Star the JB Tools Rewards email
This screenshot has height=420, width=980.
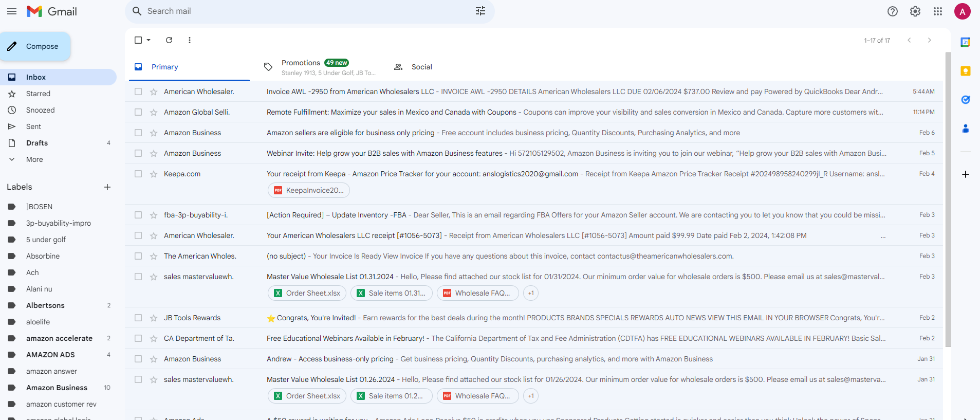[153, 318]
